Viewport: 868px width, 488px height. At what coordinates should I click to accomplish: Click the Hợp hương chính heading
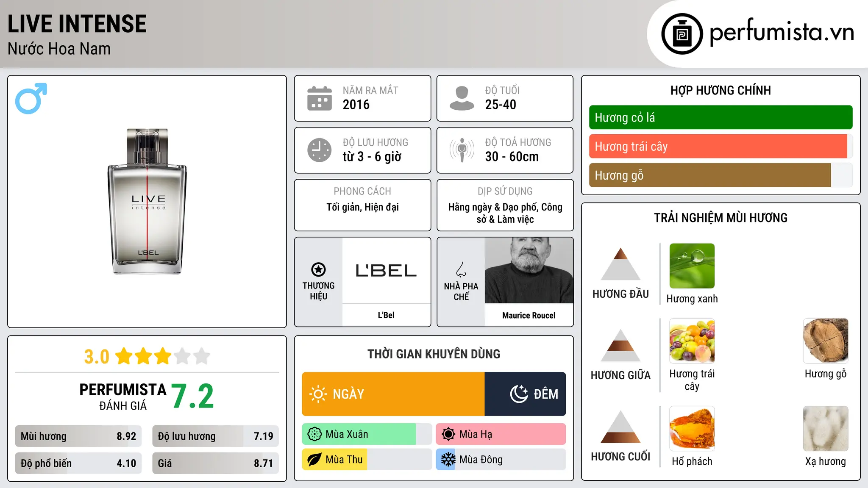point(721,90)
